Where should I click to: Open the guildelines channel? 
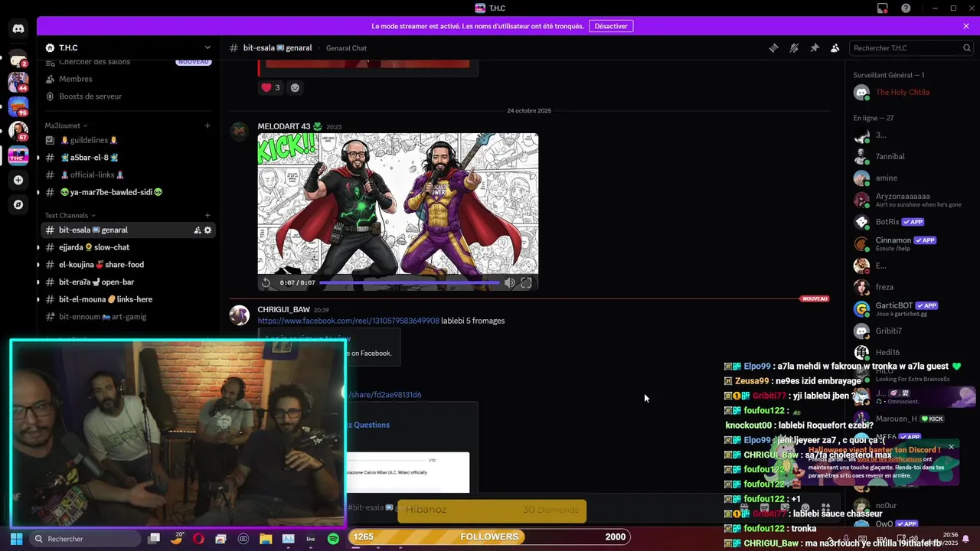click(128, 140)
